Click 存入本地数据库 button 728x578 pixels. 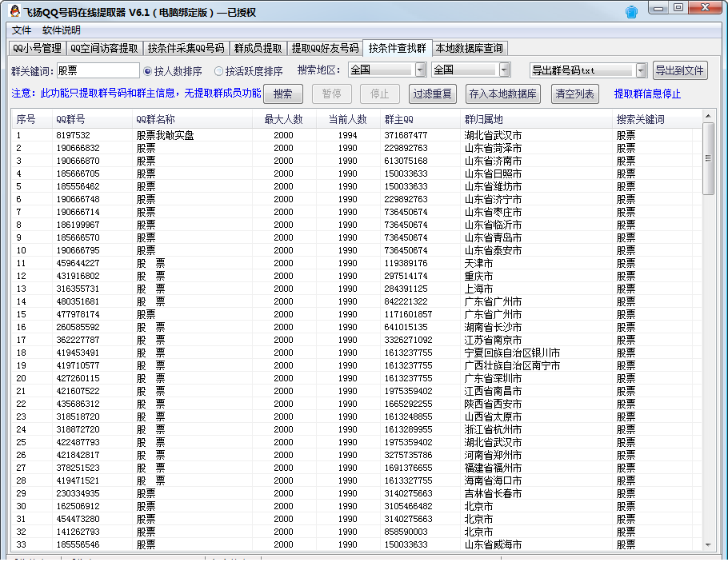pyautogui.click(x=503, y=94)
